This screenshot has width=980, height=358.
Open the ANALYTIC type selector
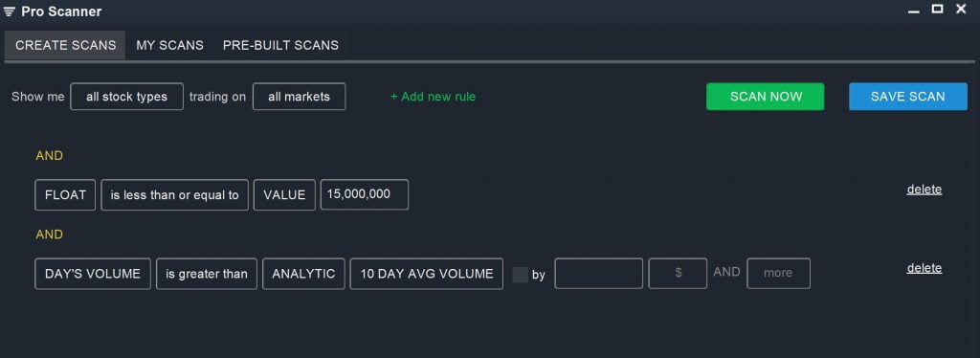pyautogui.click(x=303, y=274)
